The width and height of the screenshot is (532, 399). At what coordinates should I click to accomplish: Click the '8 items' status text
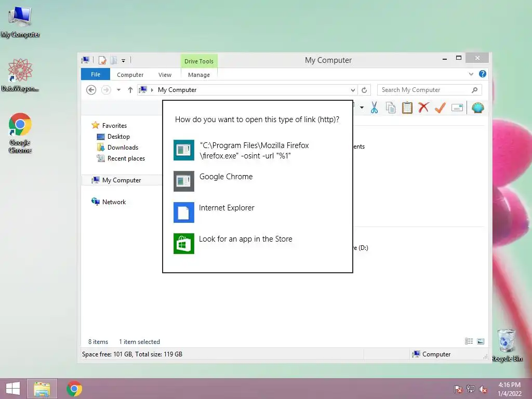pos(98,342)
